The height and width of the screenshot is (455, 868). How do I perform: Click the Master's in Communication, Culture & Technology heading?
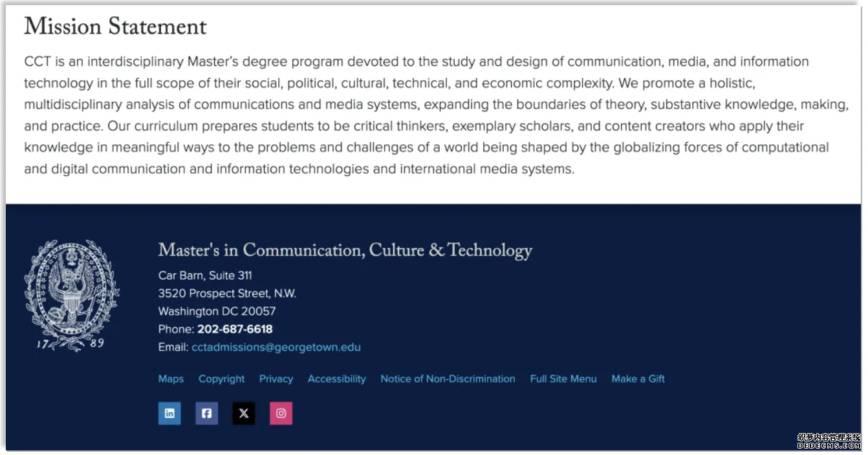pos(345,251)
